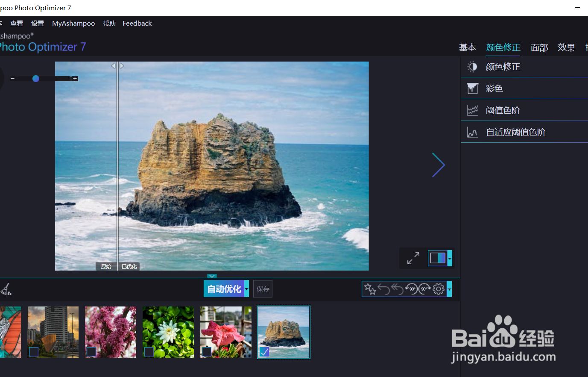Zoom out with the minus button

pyautogui.click(x=13, y=79)
